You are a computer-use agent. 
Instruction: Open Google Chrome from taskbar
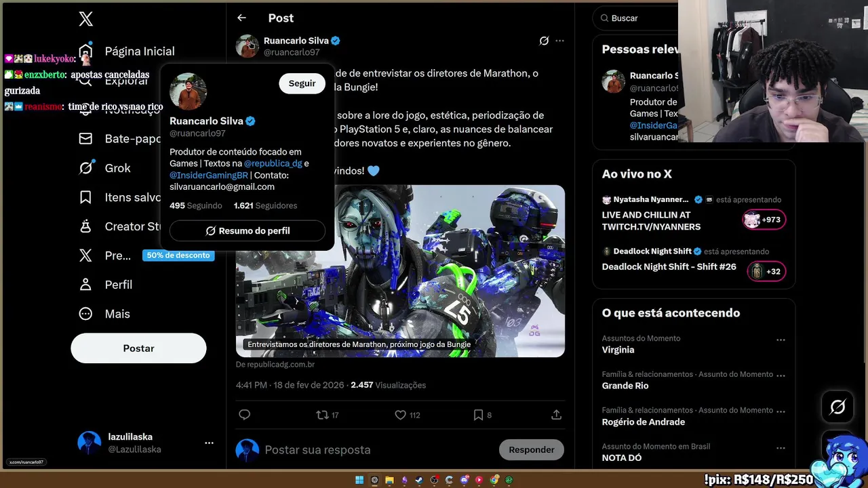coord(494,480)
